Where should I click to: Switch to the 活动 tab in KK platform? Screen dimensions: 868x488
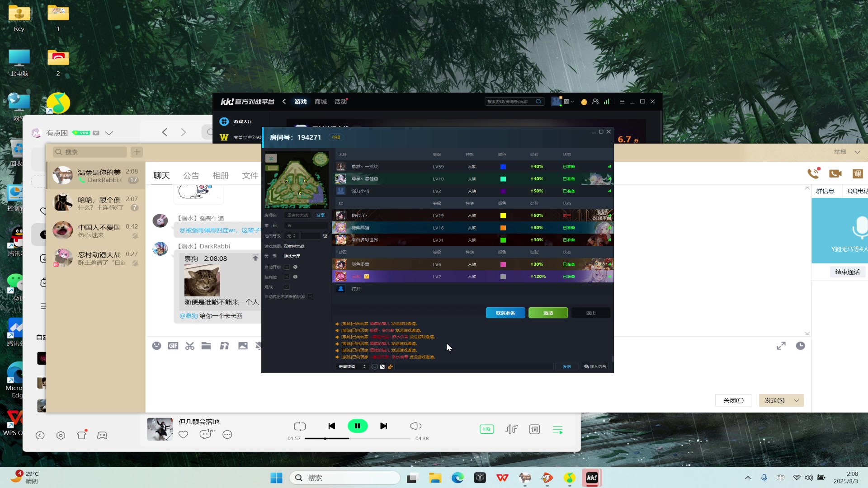pos(340,102)
